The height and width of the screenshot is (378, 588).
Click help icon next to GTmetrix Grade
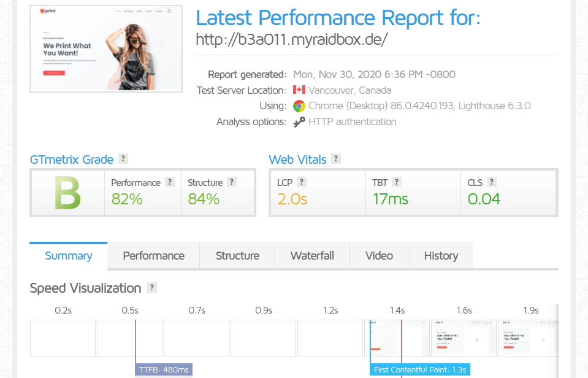123,159
